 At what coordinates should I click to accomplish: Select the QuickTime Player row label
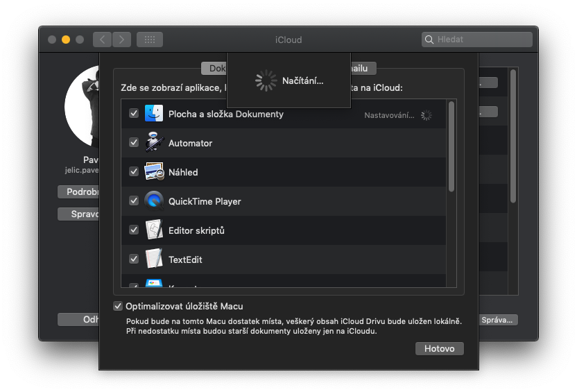[205, 201]
